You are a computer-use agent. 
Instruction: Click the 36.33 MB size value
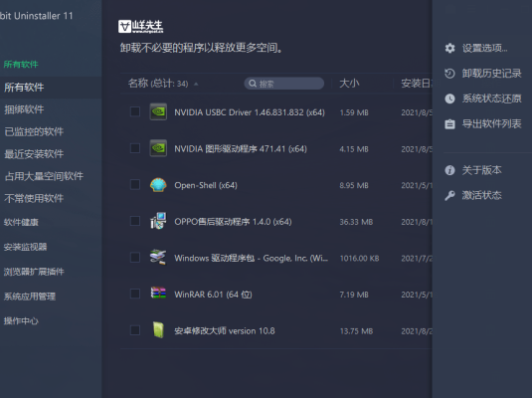pyautogui.click(x=356, y=222)
